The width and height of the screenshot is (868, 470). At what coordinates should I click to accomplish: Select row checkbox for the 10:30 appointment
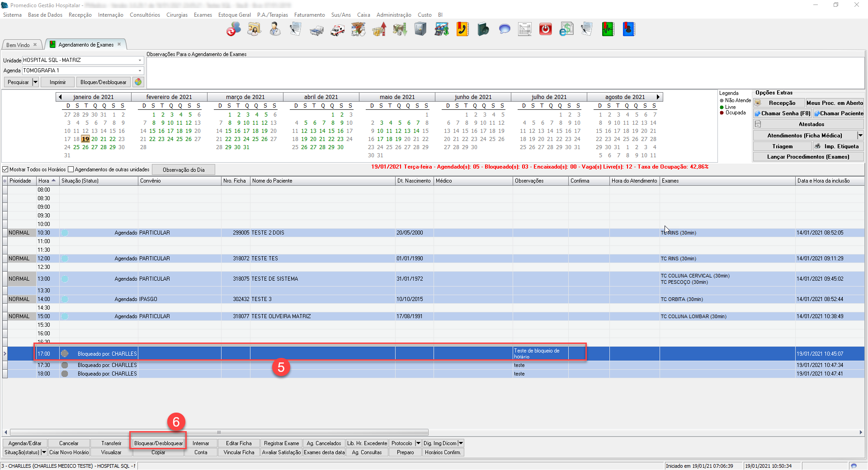5,233
